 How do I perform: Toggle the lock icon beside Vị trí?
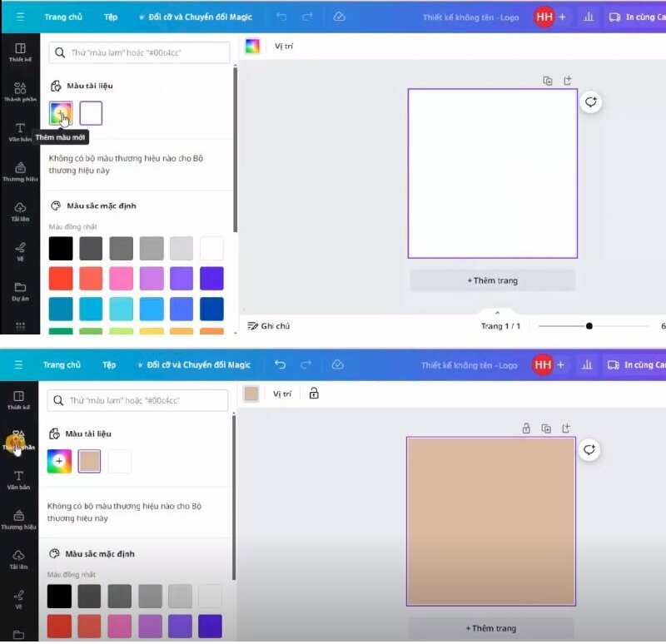click(314, 394)
